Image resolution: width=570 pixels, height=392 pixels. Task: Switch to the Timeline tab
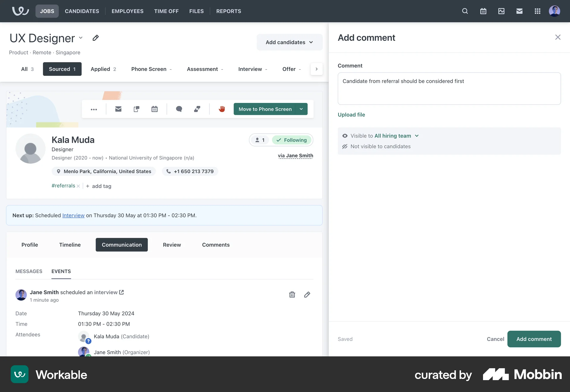tap(70, 245)
